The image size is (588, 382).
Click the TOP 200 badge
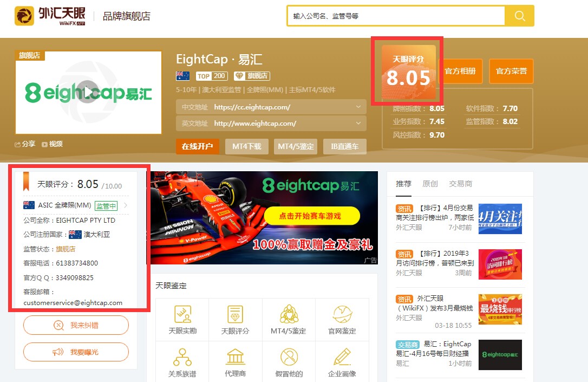click(212, 76)
